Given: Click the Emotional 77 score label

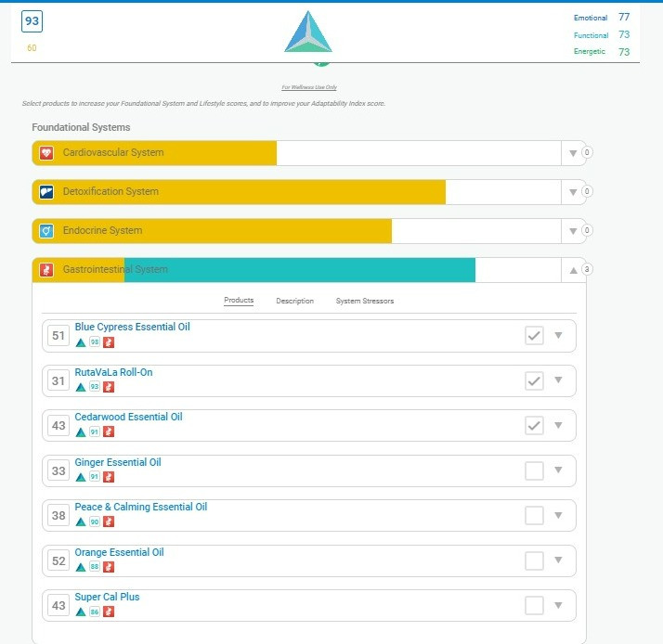Looking at the screenshot, I should click(x=602, y=18).
